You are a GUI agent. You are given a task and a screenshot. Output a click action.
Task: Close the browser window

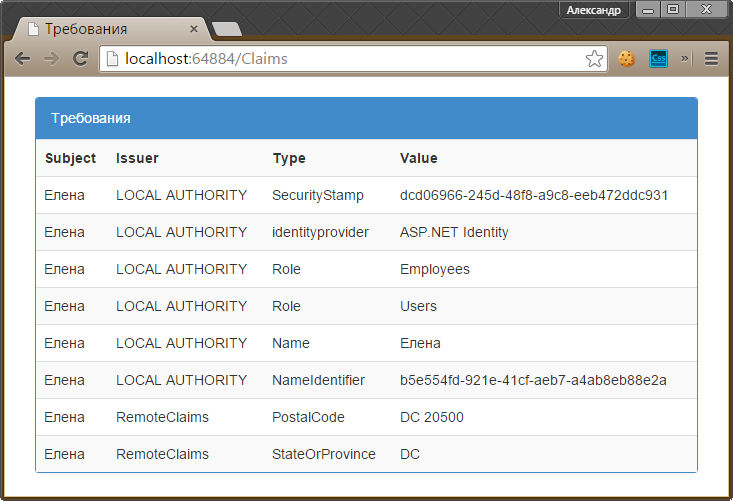pyautogui.click(x=706, y=10)
